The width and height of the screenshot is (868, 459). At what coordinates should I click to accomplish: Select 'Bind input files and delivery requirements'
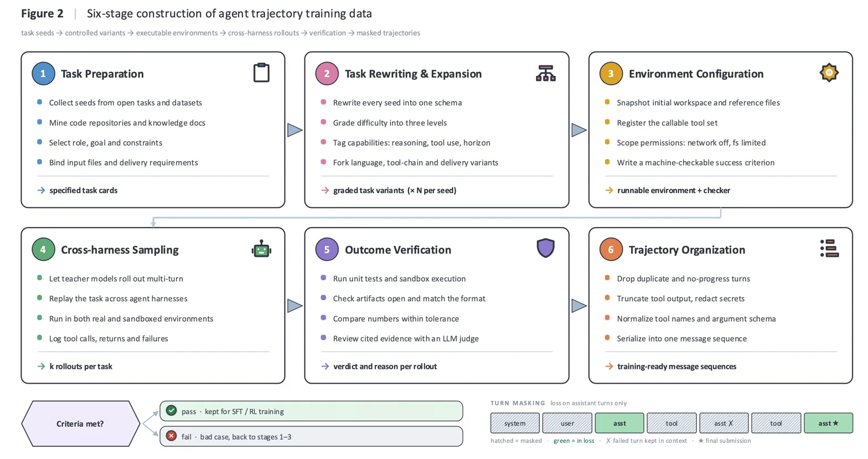click(x=123, y=162)
